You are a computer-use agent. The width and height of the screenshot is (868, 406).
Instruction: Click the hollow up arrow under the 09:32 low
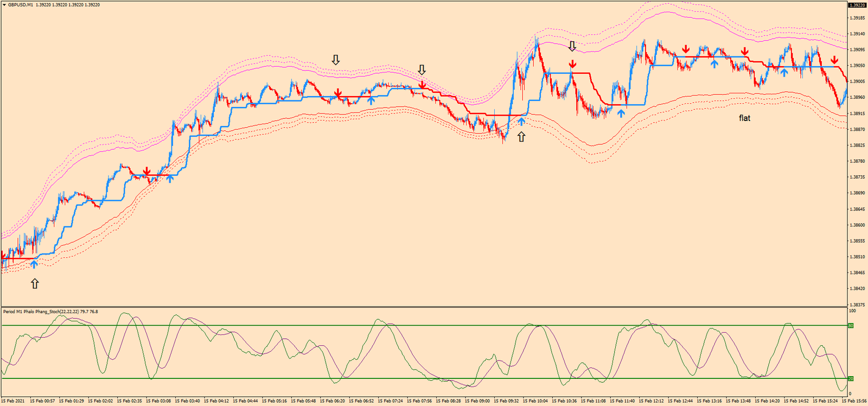click(521, 137)
